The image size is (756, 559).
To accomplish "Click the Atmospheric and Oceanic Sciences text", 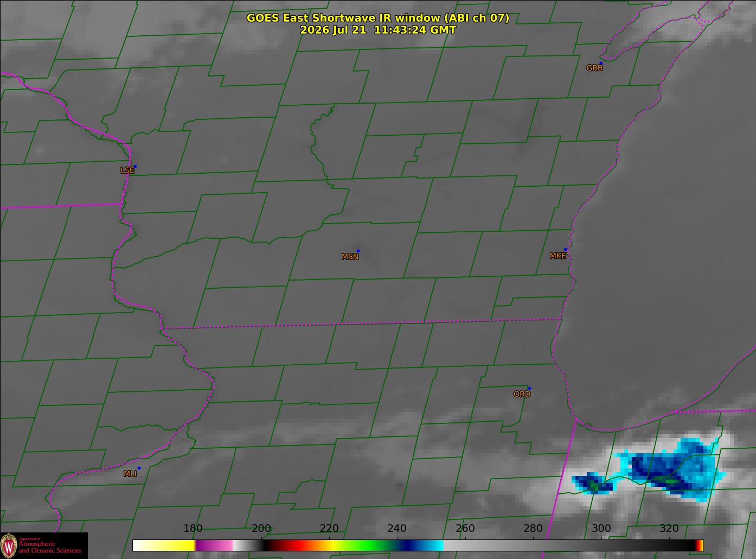I will pos(50,547).
